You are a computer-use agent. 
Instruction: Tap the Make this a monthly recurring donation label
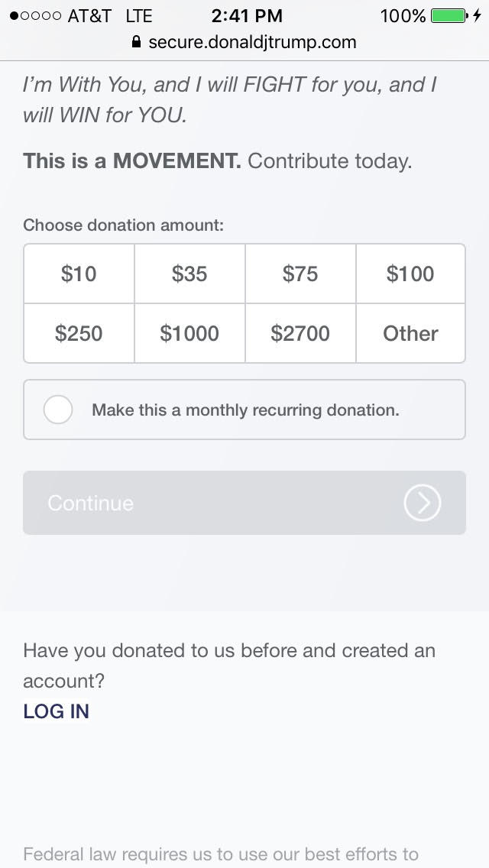tap(245, 410)
